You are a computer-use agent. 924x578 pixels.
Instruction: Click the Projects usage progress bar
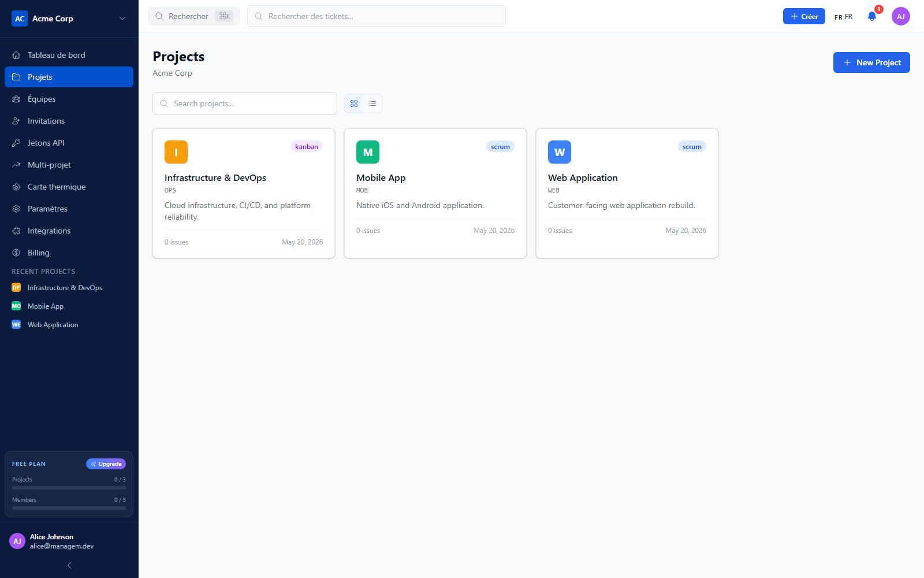[x=69, y=488]
